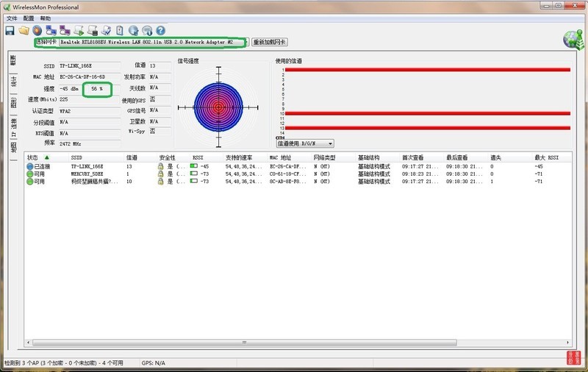Click the lock icon in the MERCURY_5DEE row

pyautogui.click(x=160, y=174)
